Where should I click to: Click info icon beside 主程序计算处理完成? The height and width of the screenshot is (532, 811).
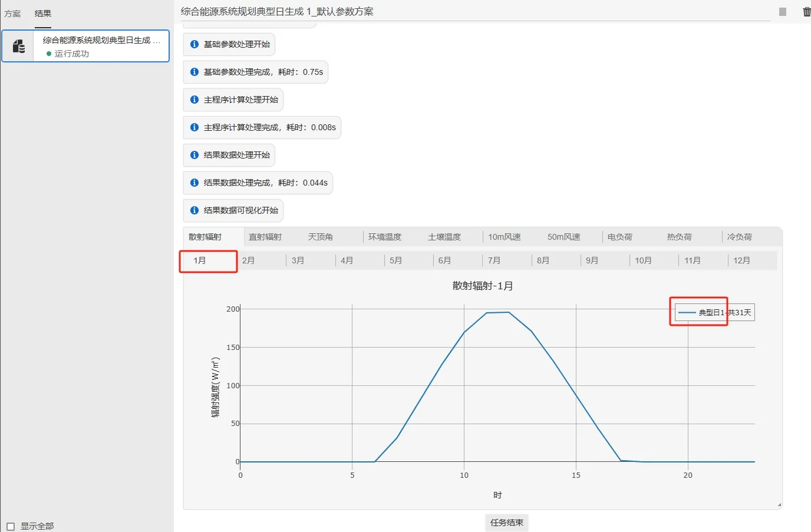[x=194, y=127]
